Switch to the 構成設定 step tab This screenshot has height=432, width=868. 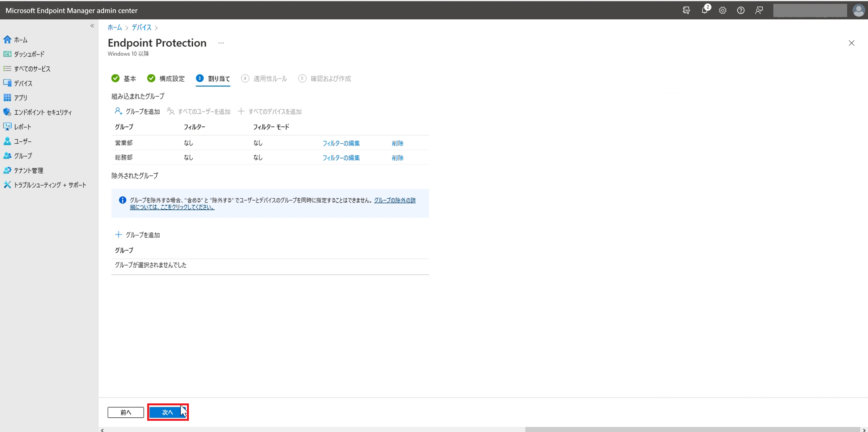(166, 78)
